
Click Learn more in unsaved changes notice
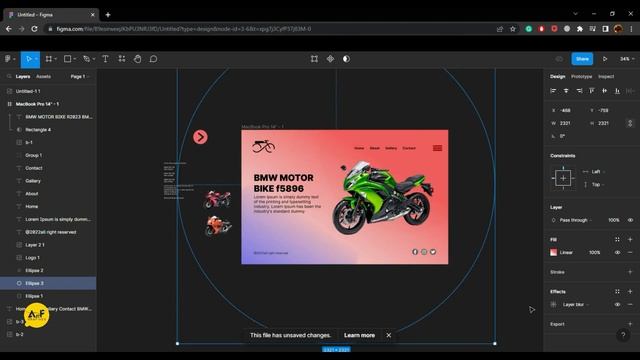coord(359,335)
